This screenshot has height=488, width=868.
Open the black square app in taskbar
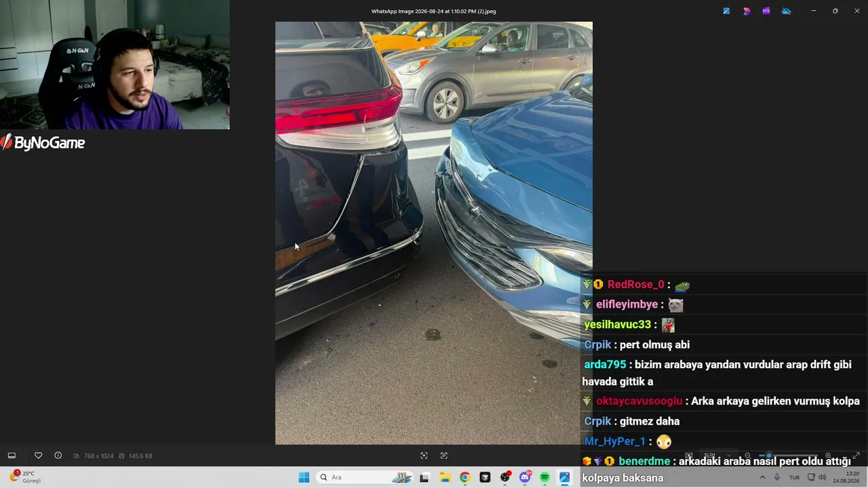point(485,477)
